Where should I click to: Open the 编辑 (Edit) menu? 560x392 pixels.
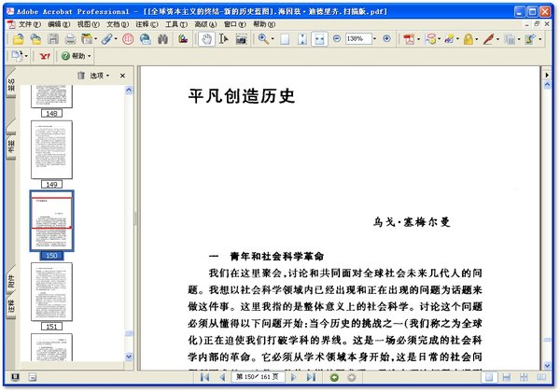[x=59, y=24]
